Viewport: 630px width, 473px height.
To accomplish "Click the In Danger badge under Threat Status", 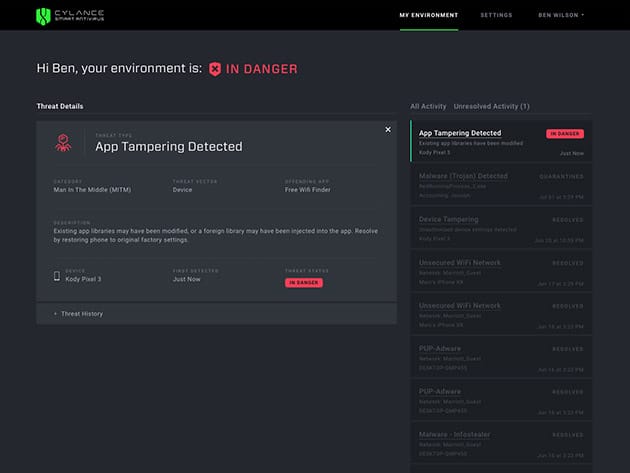I will [x=303, y=283].
